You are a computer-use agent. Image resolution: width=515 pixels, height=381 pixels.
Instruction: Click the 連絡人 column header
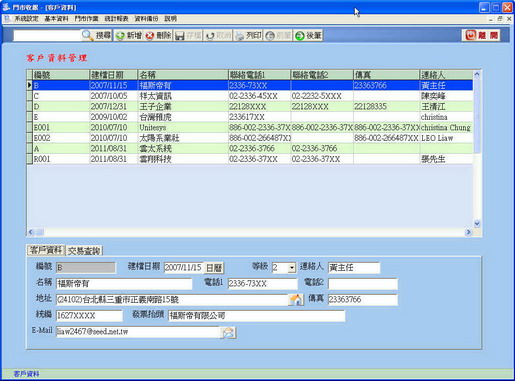point(446,75)
